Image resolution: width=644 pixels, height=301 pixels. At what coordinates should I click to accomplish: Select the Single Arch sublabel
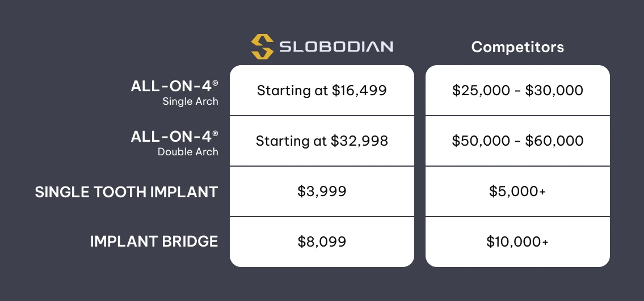click(x=190, y=102)
